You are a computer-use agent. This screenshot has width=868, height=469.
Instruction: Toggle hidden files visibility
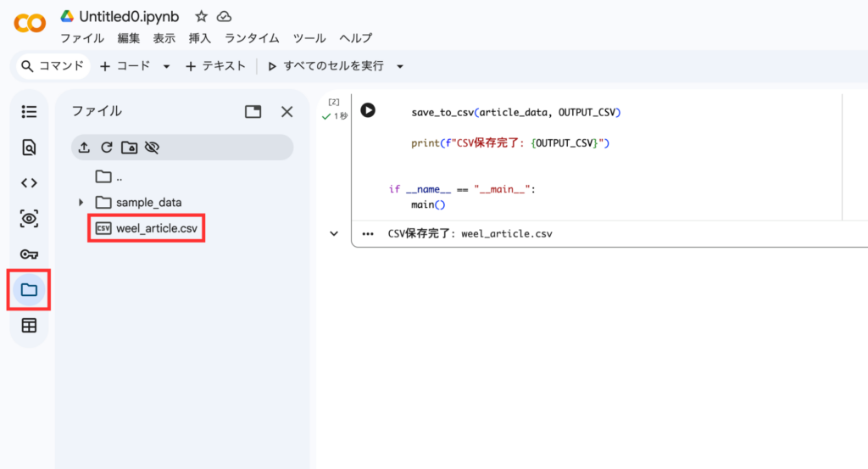(153, 148)
